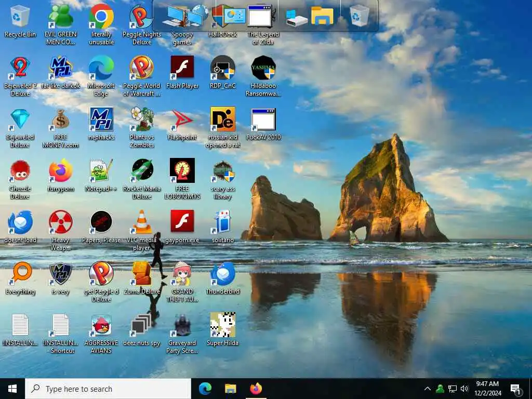Viewport: 532px width, 399px height.
Task: Launch Chuzzle Deluxe
Action: (x=20, y=179)
